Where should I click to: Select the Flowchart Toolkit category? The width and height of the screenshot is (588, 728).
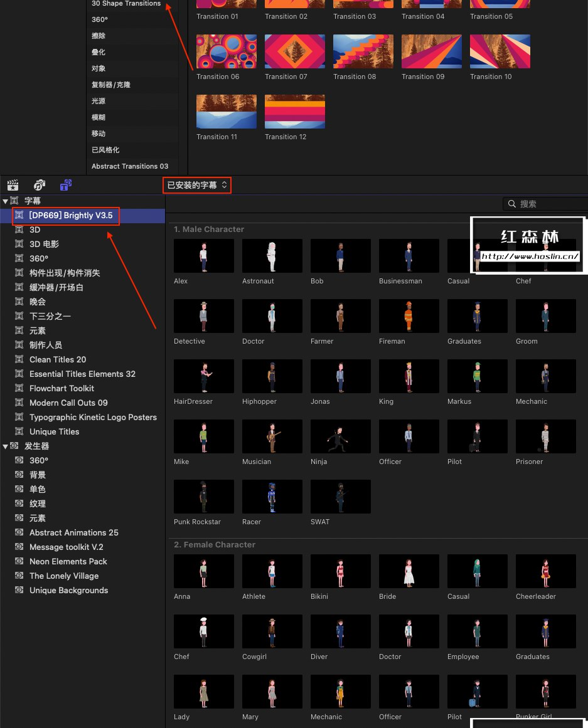click(x=82, y=388)
